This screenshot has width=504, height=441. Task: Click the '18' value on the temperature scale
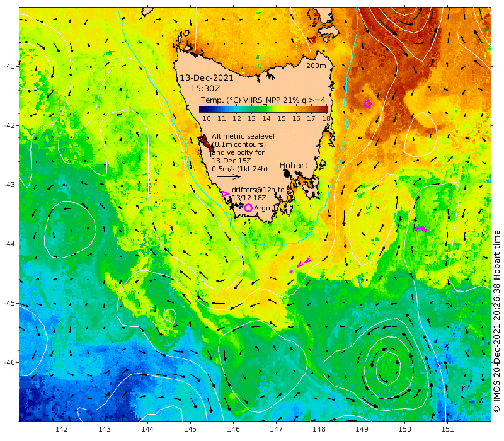(326, 118)
